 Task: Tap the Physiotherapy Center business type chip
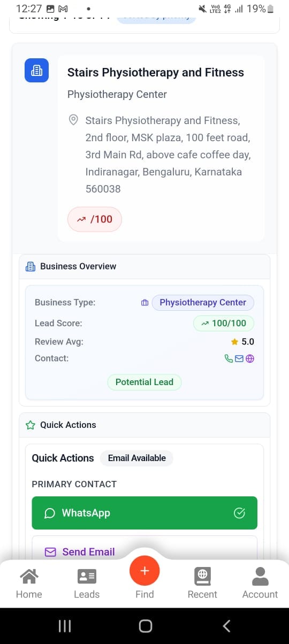tap(203, 302)
